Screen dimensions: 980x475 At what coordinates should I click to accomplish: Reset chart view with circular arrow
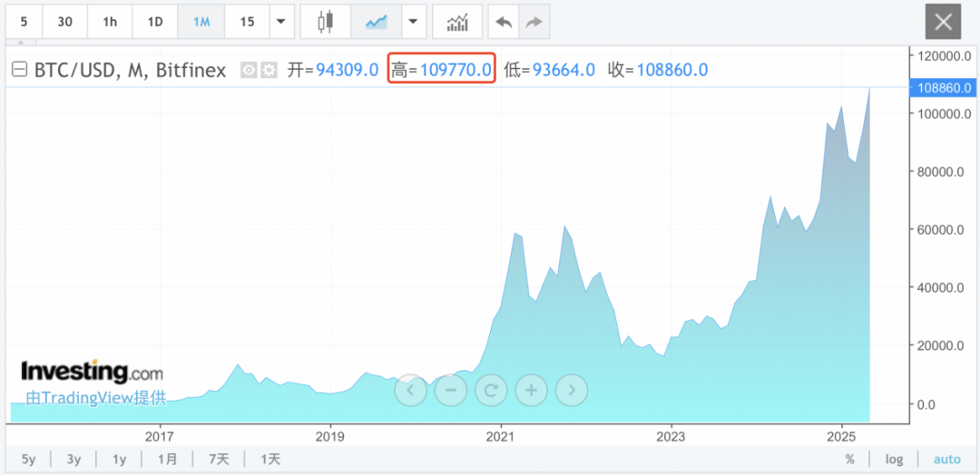coord(491,391)
